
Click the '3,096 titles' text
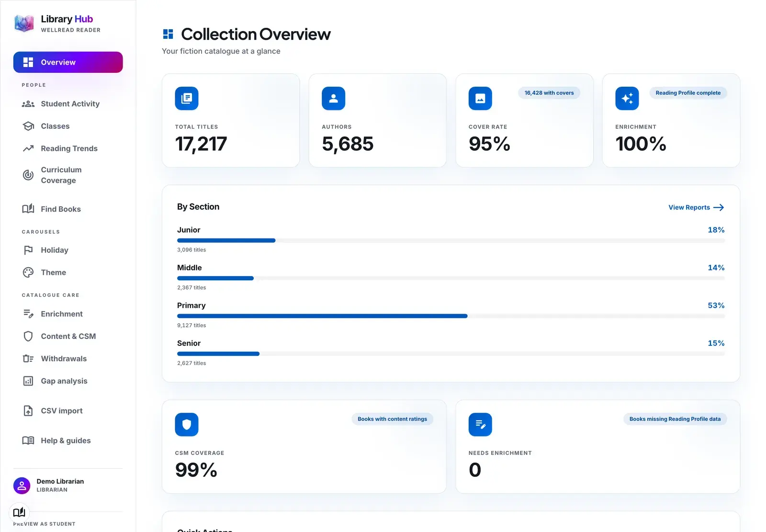click(191, 250)
